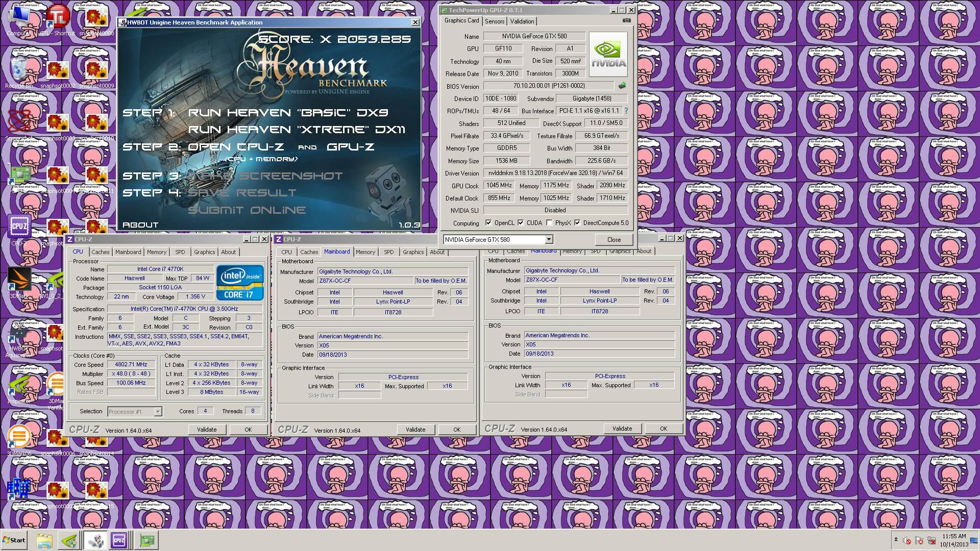
Task: Switch to the HWBOT Heaven taskbar button
Action: (94, 540)
